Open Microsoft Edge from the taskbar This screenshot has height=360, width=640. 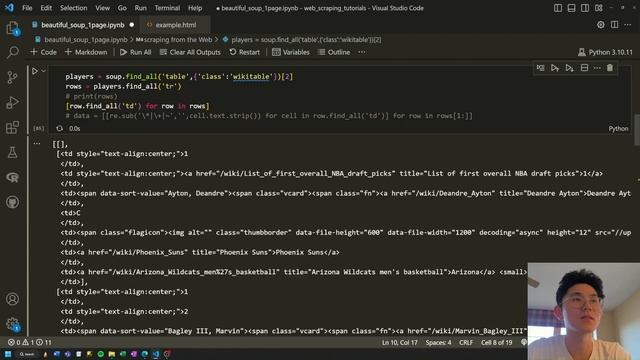tap(145, 354)
